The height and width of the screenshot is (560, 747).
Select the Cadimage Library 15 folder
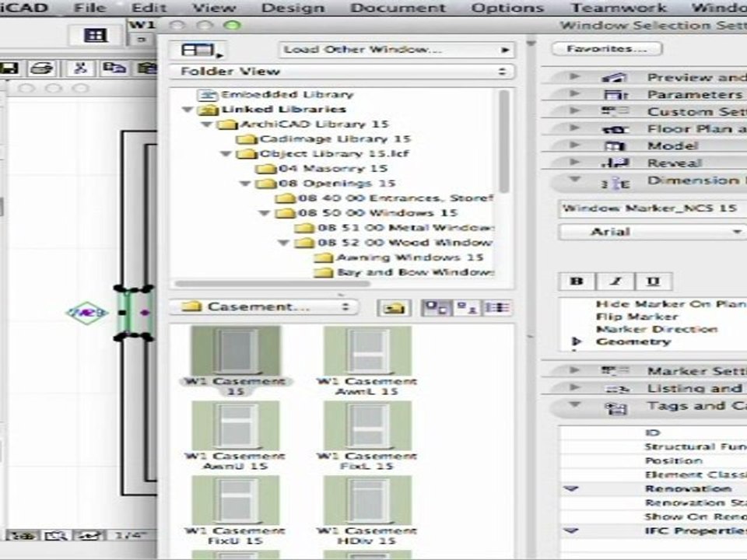pos(324,139)
